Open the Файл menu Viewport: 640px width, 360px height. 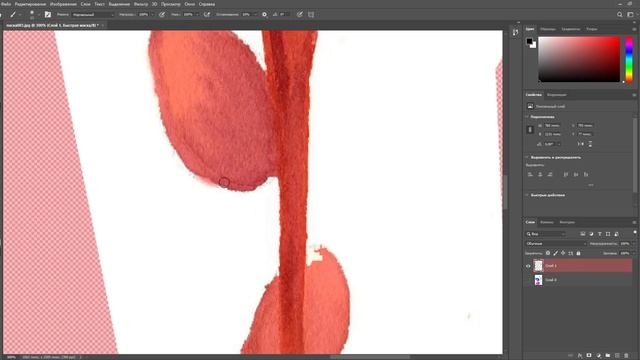(x=6, y=4)
